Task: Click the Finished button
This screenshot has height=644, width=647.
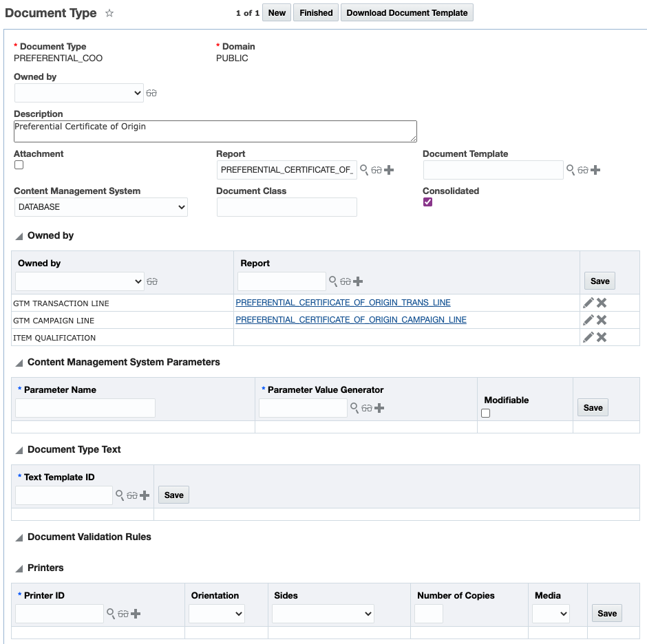Action: click(x=316, y=13)
